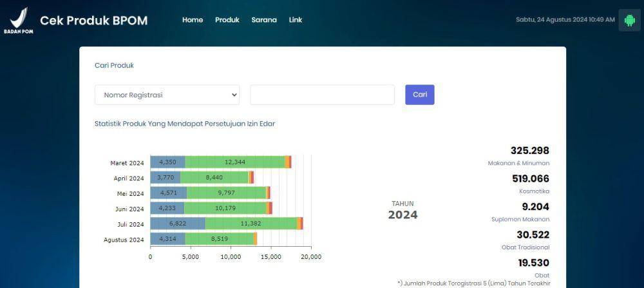
Task: Click the Juli 2024 axis label
Action: coord(131,224)
